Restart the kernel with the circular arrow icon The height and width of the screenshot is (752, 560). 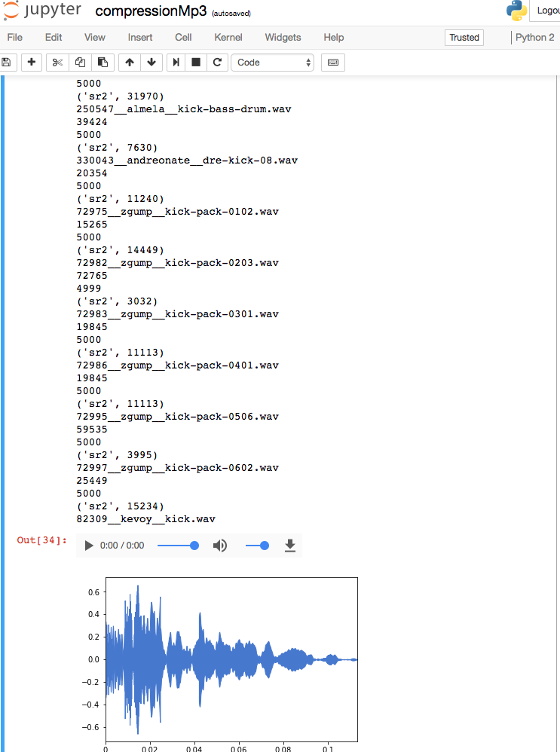click(x=217, y=63)
